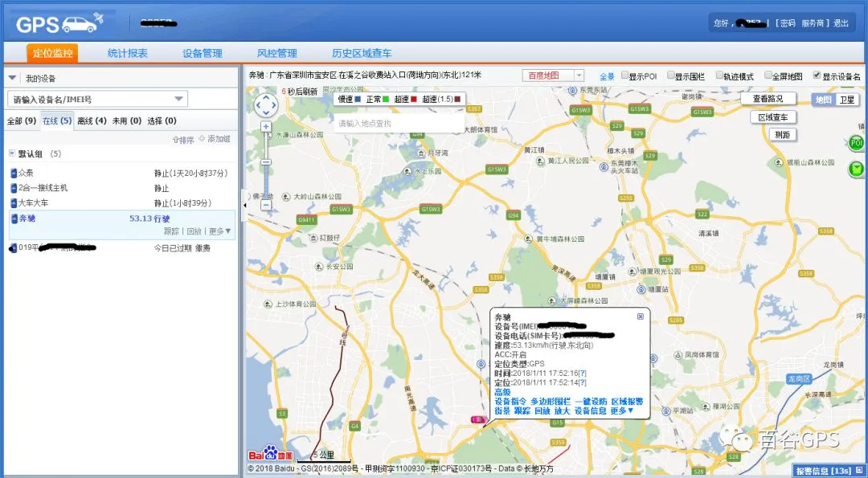The image size is (868, 478).
Task: Click the 街景 link in popup
Action: tap(502, 411)
